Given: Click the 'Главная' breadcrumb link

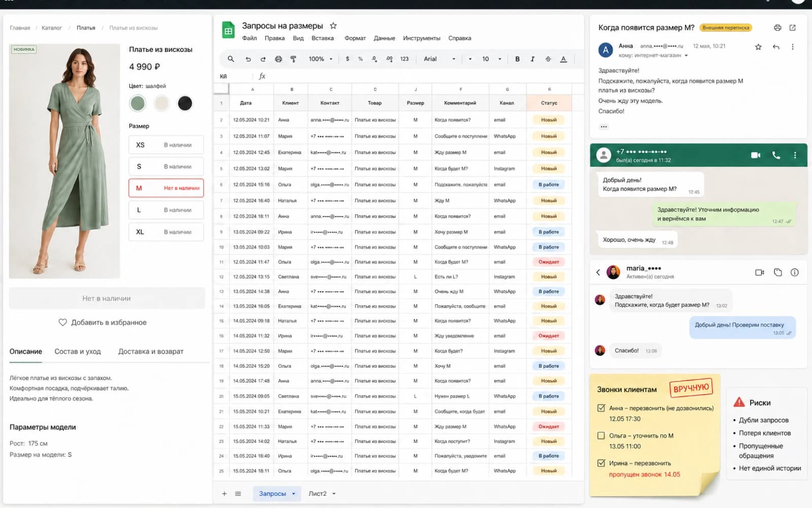Looking at the screenshot, I should pyautogui.click(x=20, y=28).
